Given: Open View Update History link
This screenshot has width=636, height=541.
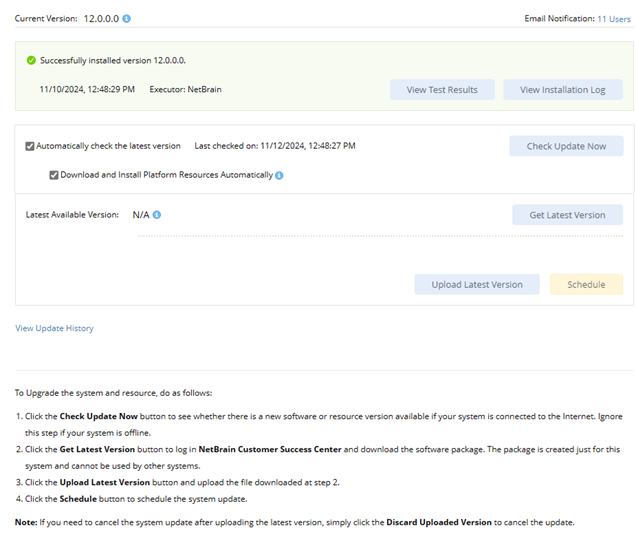Looking at the screenshot, I should [54, 328].
